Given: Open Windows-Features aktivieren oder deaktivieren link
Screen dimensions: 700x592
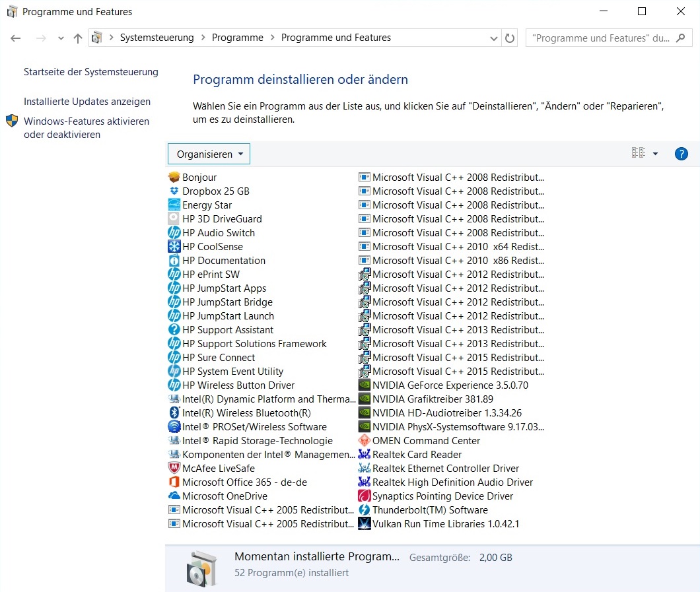Looking at the screenshot, I should pyautogui.click(x=86, y=127).
